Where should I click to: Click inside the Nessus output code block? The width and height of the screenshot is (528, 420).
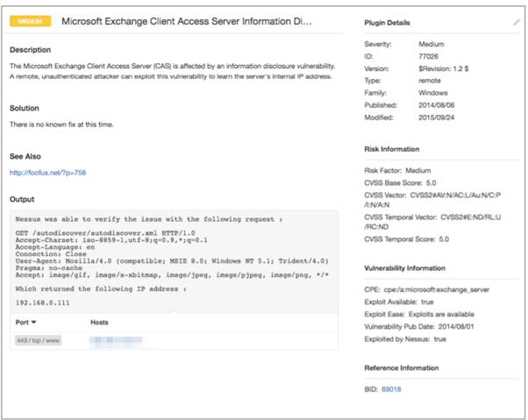click(x=175, y=263)
